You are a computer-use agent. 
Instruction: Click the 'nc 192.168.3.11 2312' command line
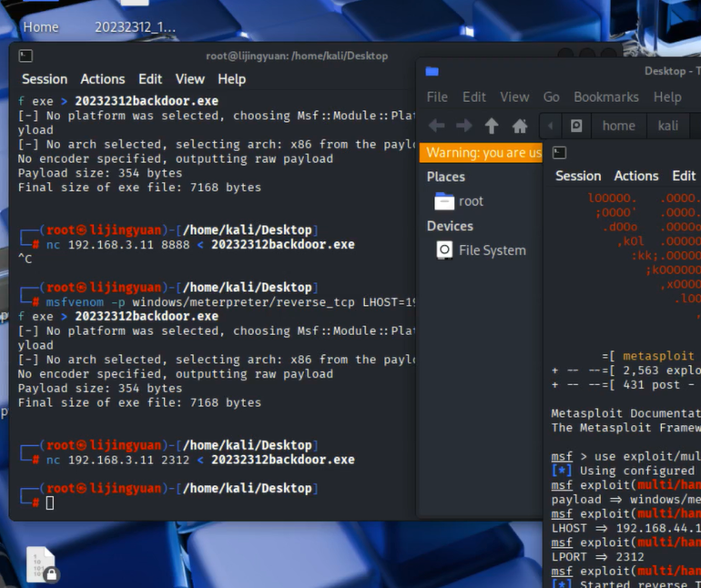pyautogui.click(x=200, y=460)
